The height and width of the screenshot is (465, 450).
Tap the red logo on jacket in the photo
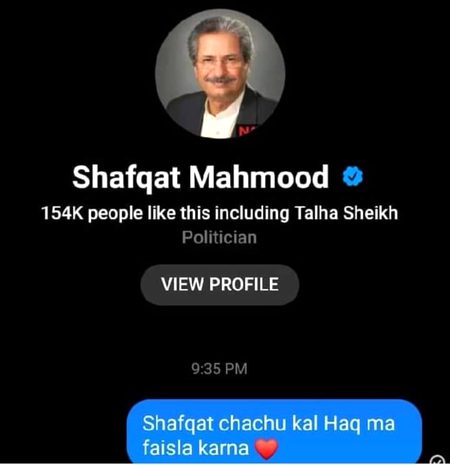[246, 130]
